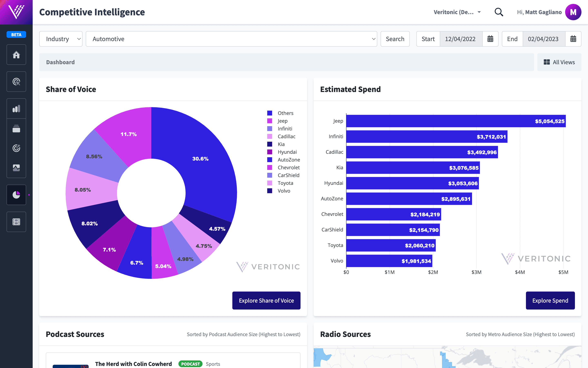This screenshot has height=368, width=588.
Task: Click the BETA badge
Action: pos(16,35)
